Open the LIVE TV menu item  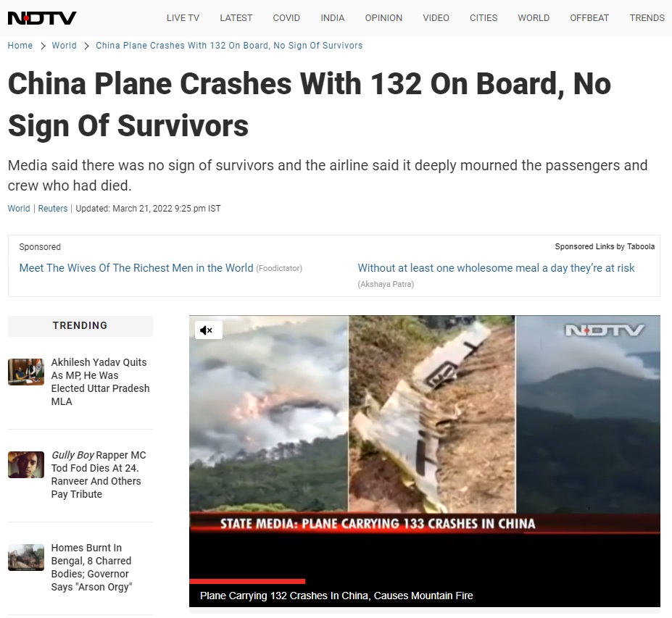[x=183, y=18]
